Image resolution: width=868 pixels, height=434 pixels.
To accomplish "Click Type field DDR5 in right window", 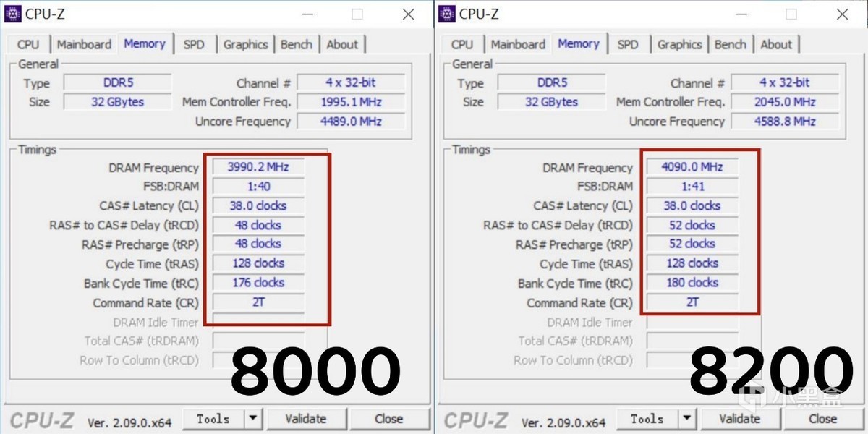I will [552, 82].
